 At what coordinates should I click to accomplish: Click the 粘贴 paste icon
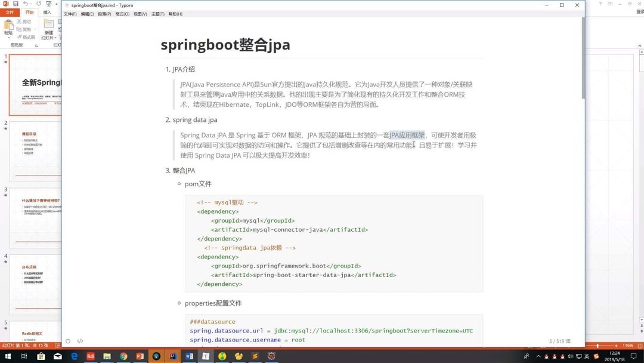[8, 24]
